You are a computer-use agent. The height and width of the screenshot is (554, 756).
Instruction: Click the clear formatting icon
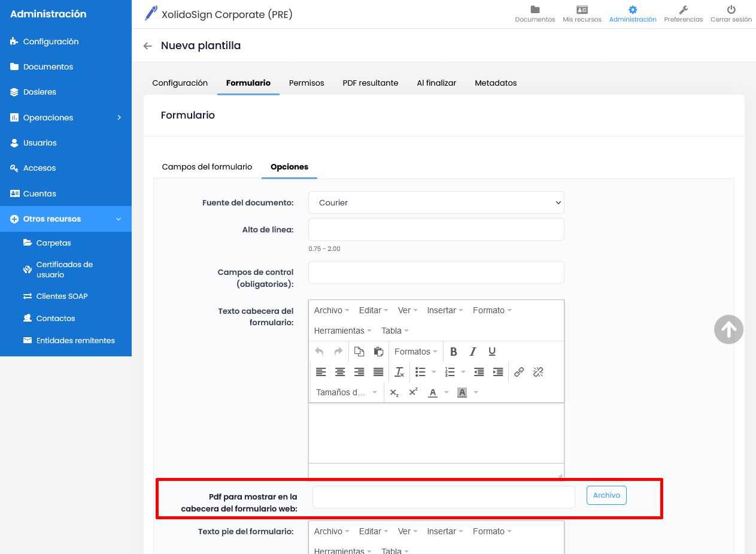(399, 372)
